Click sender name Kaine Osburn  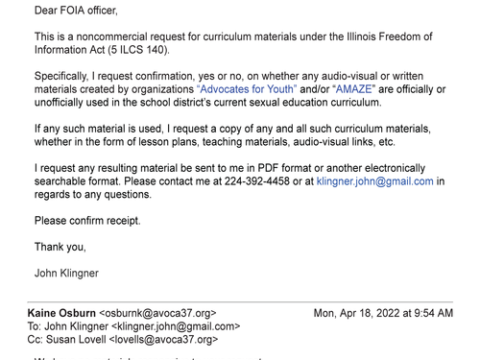click(62, 313)
